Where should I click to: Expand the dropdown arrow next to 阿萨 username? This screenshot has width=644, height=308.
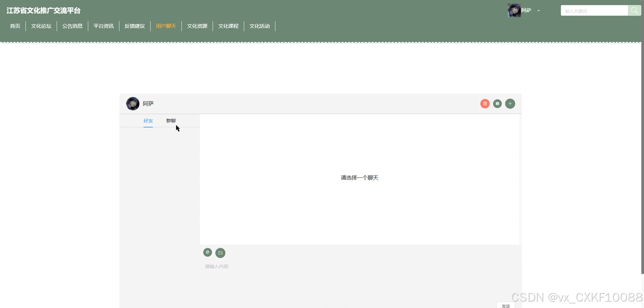(539, 11)
